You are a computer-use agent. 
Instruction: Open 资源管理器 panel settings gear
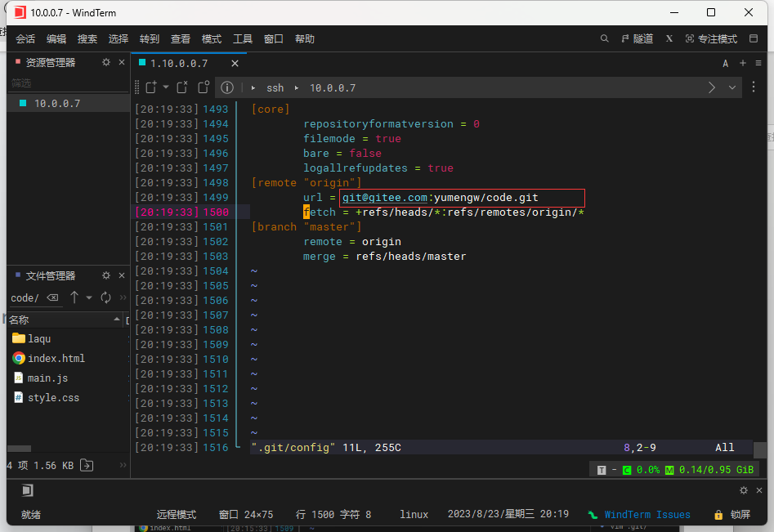[x=106, y=62]
